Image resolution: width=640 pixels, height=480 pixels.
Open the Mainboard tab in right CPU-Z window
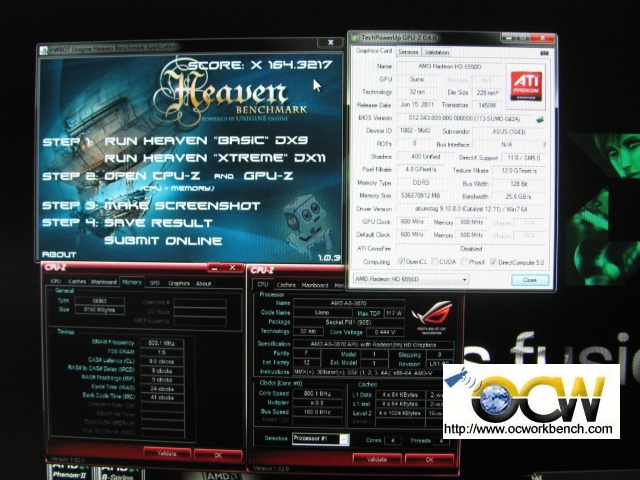[x=315, y=285]
